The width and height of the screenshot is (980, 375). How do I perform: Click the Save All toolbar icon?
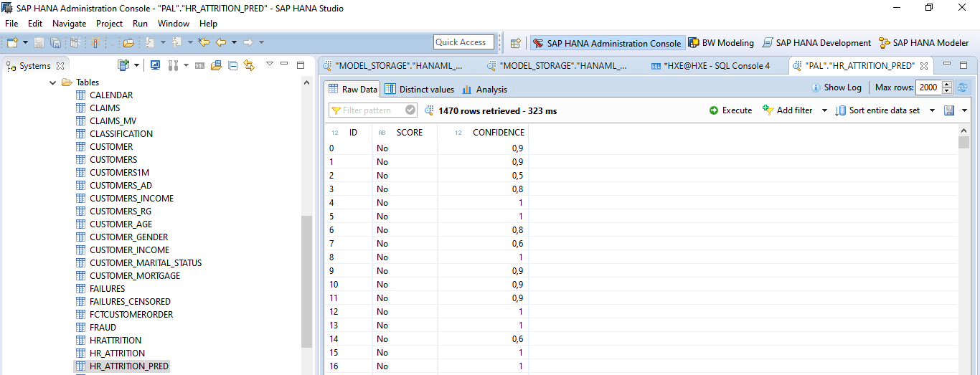(55, 43)
